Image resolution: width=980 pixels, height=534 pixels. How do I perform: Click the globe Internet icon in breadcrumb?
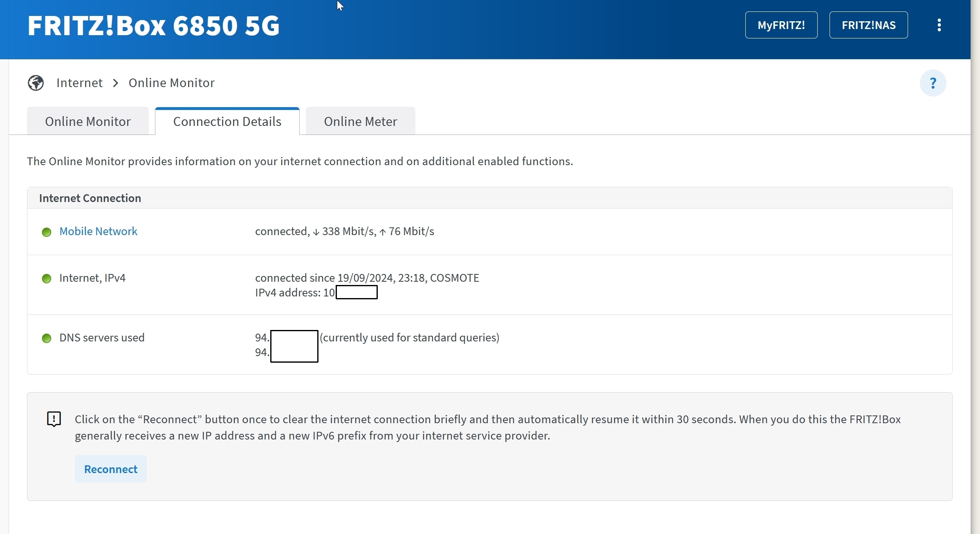point(36,83)
